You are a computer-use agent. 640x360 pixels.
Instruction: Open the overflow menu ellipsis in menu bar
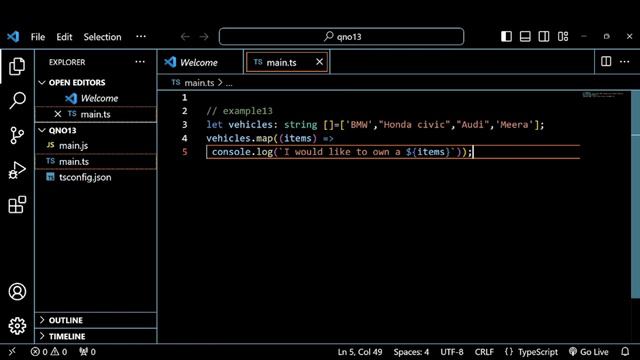[141, 36]
